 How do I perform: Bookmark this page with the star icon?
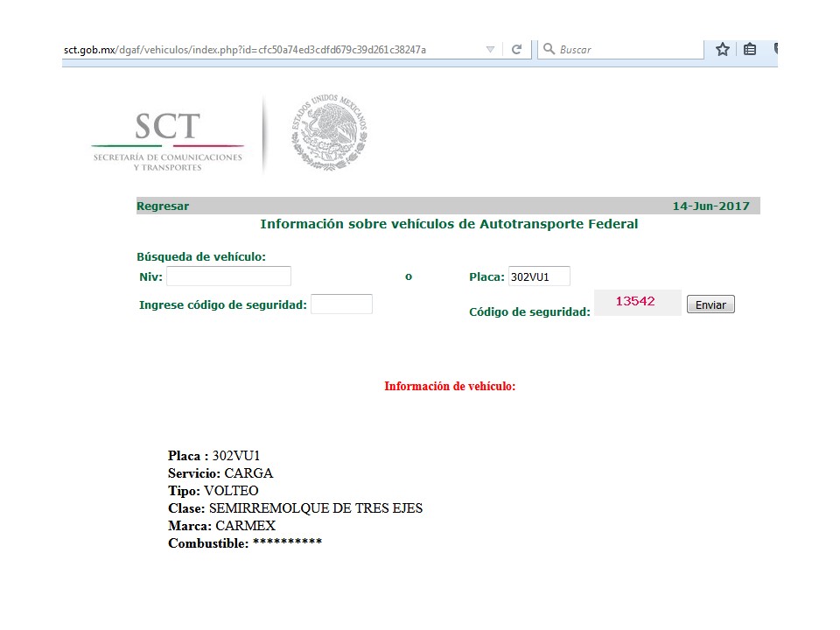coord(723,50)
